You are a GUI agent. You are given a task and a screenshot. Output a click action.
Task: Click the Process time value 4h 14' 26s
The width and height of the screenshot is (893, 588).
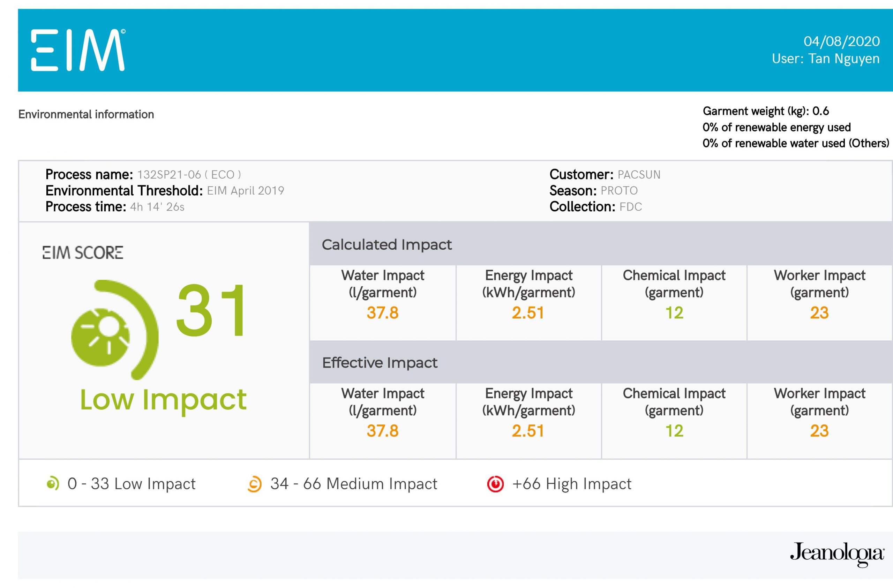(x=157, y=207)
